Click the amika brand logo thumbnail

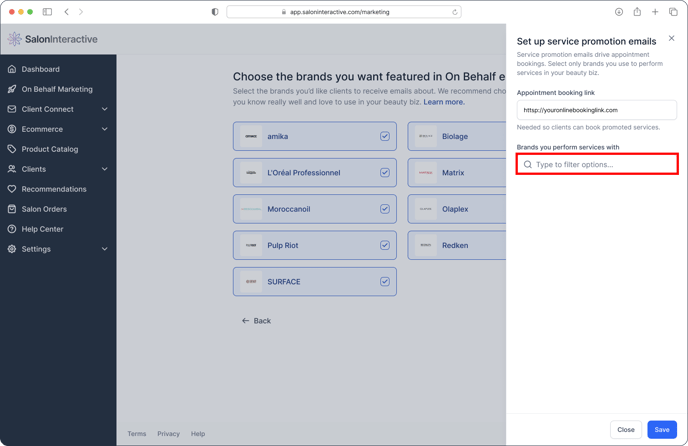tap(251, 136)
